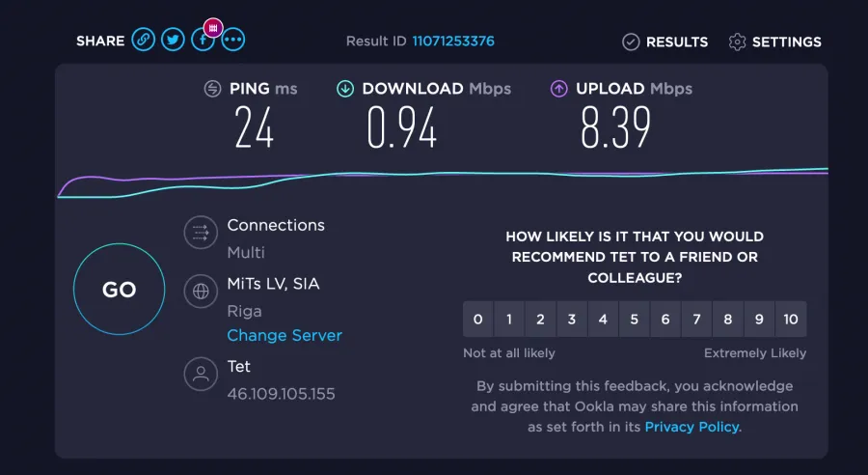
Task: Select rating 5 on the scale
Action: point(634,320)
